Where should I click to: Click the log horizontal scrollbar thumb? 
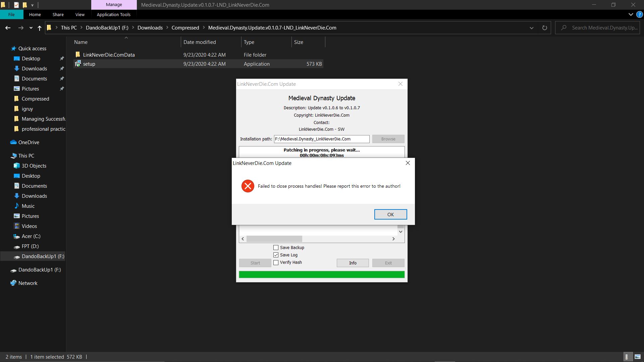pos(274,239)
